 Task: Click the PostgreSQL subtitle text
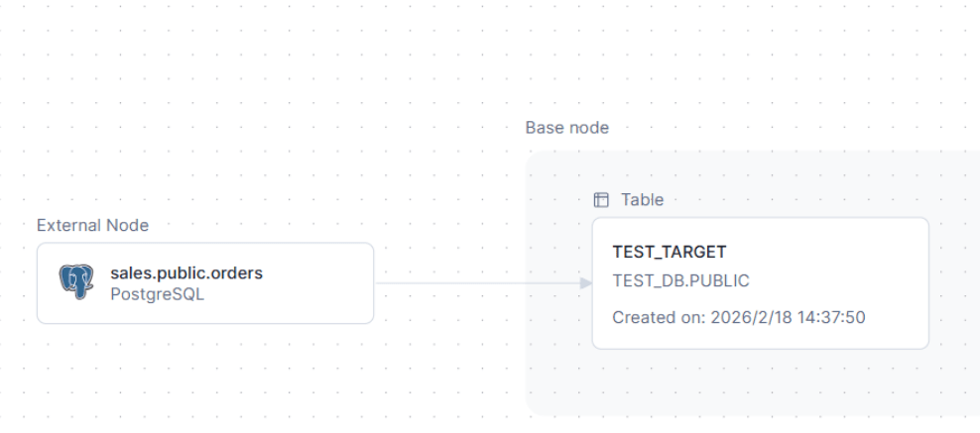pyautogui.click(x=157, y=293)
